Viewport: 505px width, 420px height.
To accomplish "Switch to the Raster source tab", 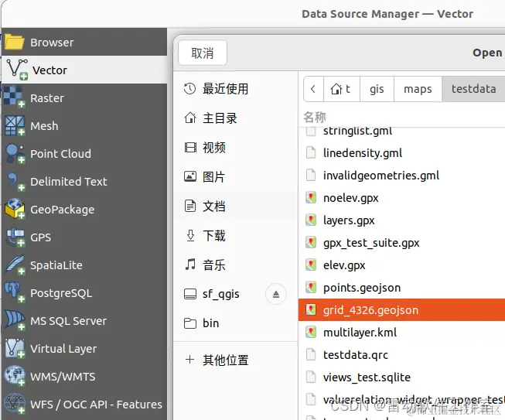I will pyautogui.click(x=84, y=98).
